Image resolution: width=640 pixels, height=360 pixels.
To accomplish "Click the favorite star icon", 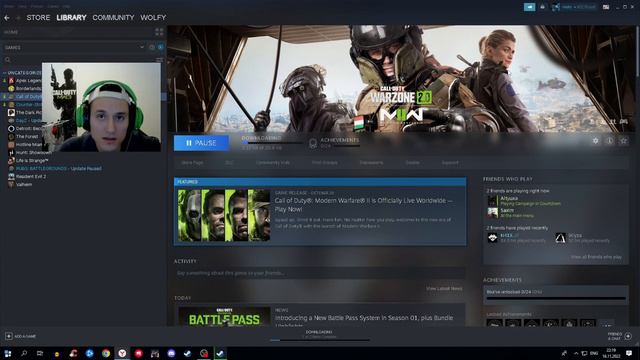I will point(624,141).
